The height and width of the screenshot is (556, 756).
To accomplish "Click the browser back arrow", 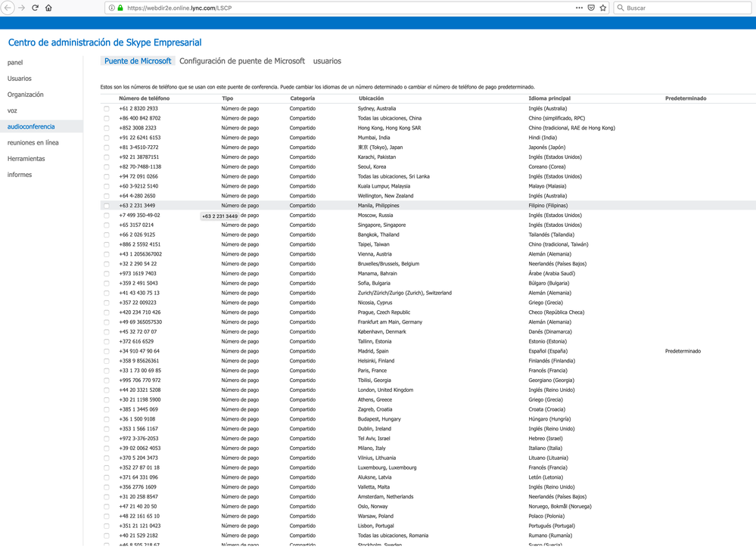I will 8,8.
